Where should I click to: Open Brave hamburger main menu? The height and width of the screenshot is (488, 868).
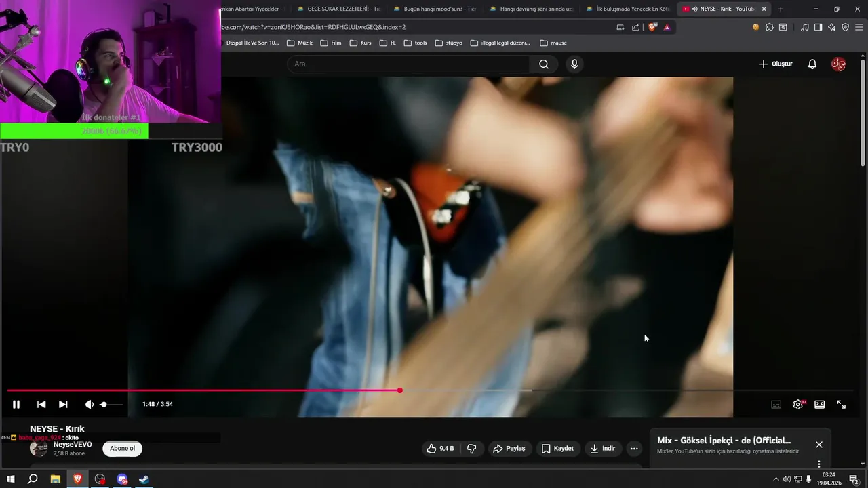click(859, 27)
